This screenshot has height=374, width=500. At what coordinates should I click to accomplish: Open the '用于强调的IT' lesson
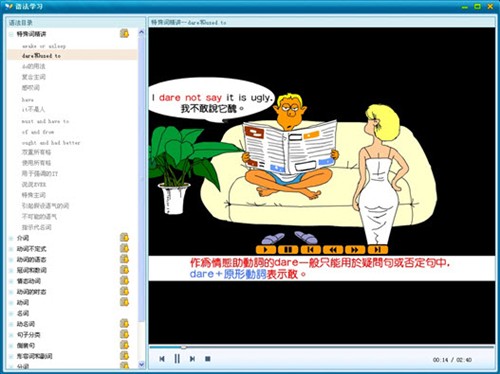pos(40,173)
